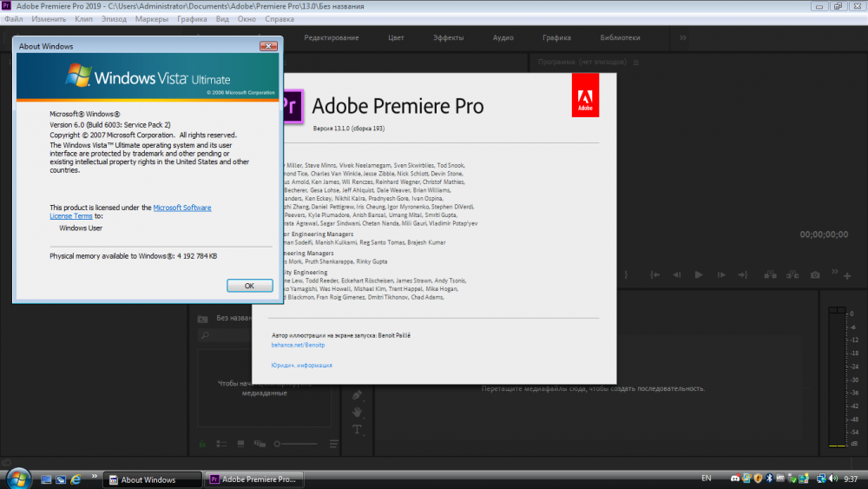Toggle project read-only lock icon
868x489 pixels.
[203, 444]
